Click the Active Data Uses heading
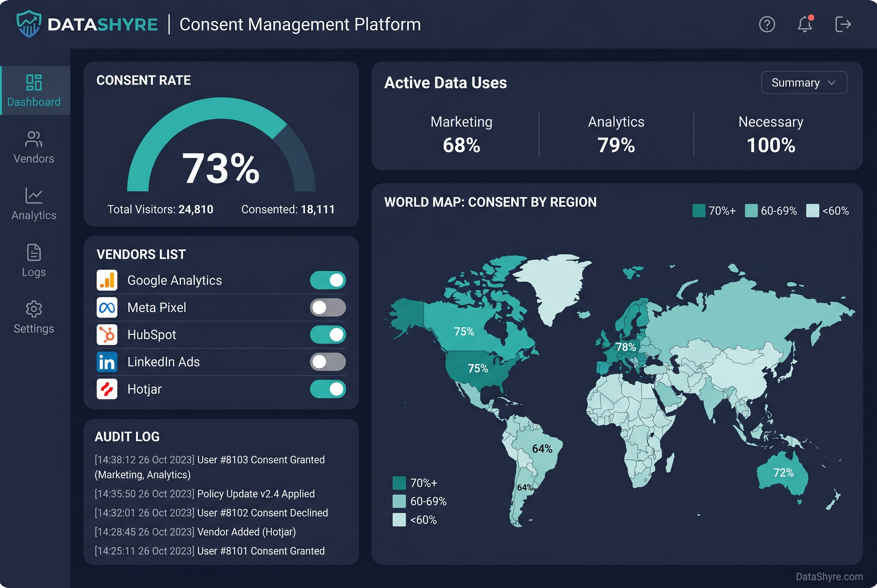The width and height of the screenshot is (877, 588). point(445,83)
